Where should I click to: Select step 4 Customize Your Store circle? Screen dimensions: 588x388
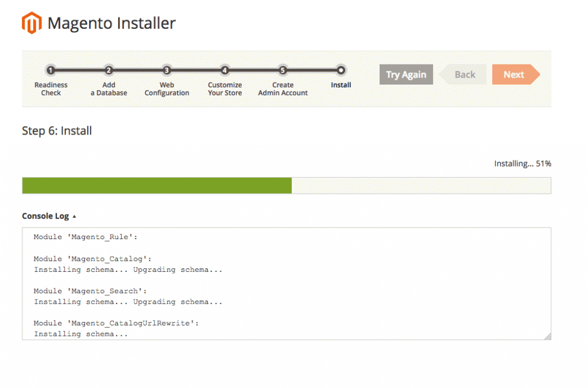pos(225,70)
